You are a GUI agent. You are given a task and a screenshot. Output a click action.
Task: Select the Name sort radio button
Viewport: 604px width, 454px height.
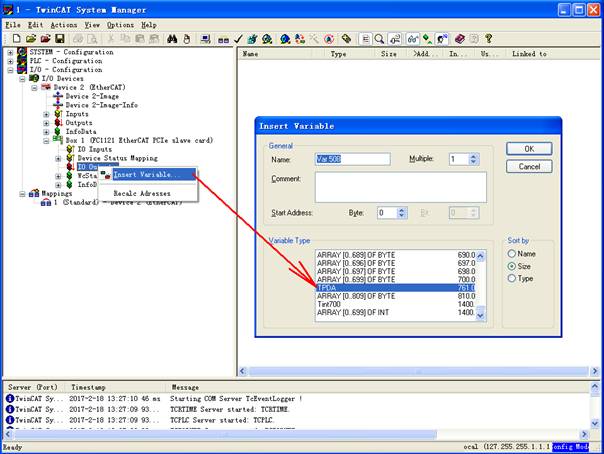(x=513, y=254)
